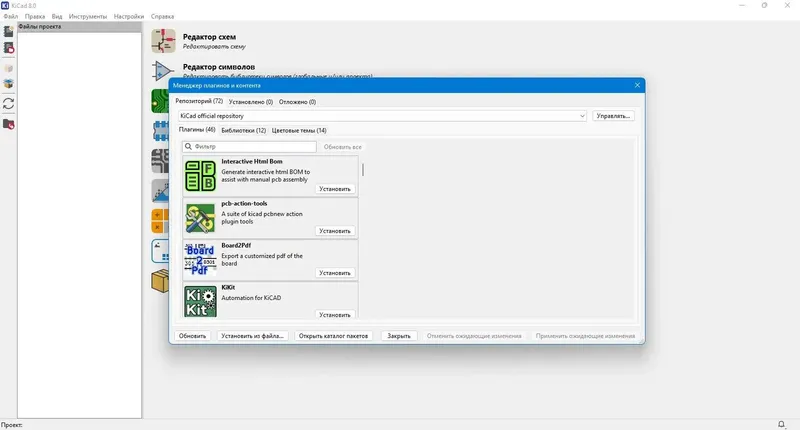
Task: Open the Настройки menu
Action: 129,16
